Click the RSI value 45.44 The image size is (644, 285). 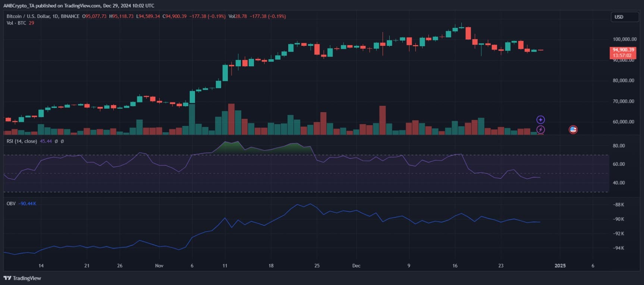(x=46, y=141)
